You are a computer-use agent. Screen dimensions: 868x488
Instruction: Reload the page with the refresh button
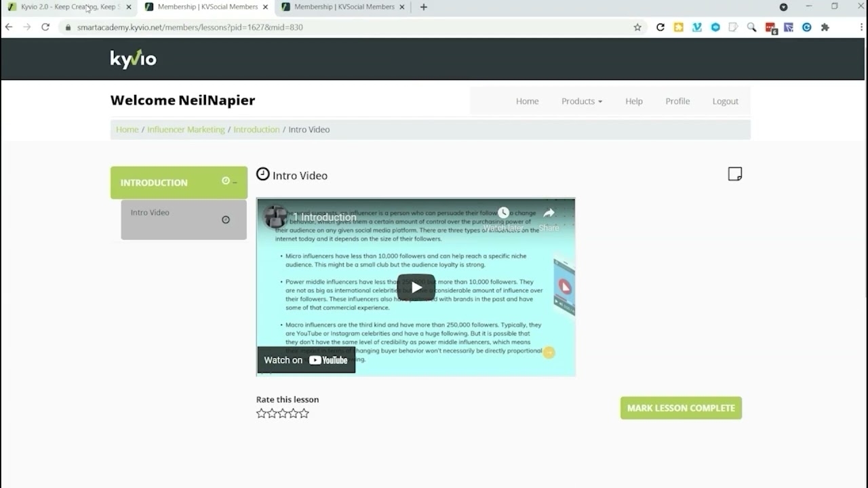(45, 27)
